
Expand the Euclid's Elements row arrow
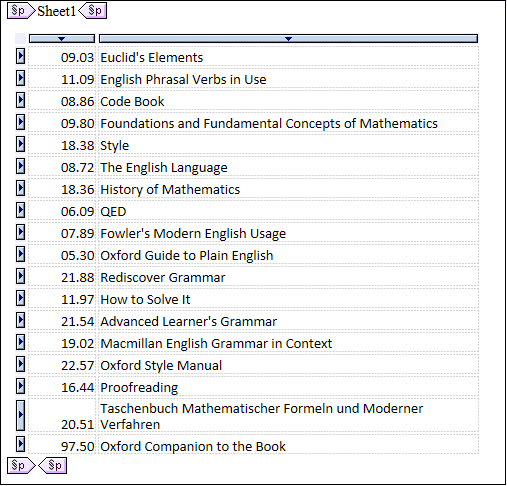coord(21,56)
